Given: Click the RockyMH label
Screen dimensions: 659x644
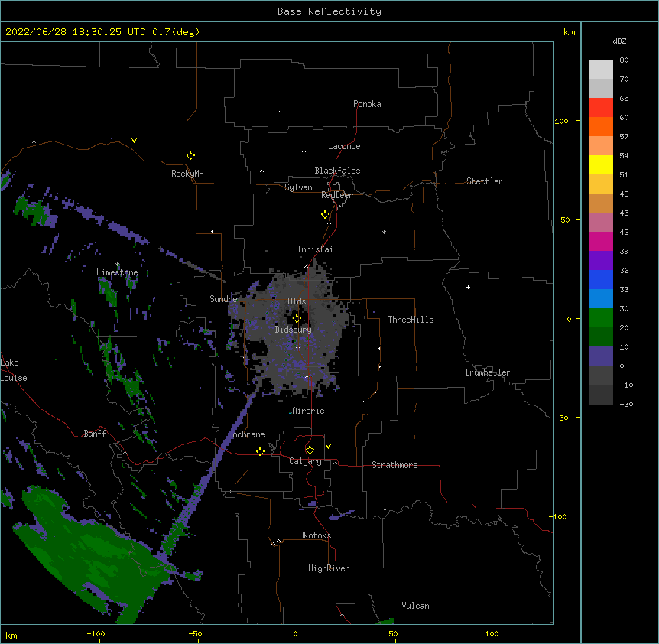Looking at the screenshot, I should (x=187, y=174).
